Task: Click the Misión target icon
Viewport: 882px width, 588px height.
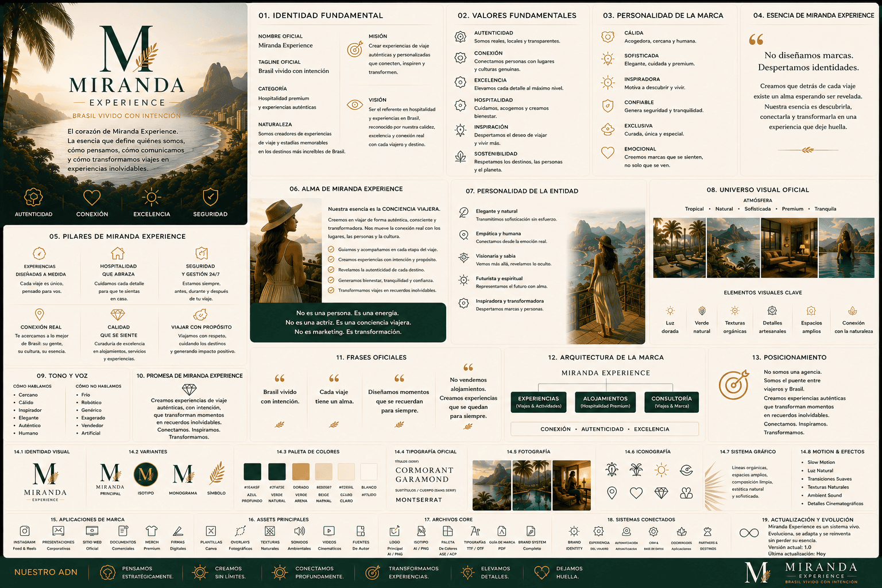Action: coord(355,49)
